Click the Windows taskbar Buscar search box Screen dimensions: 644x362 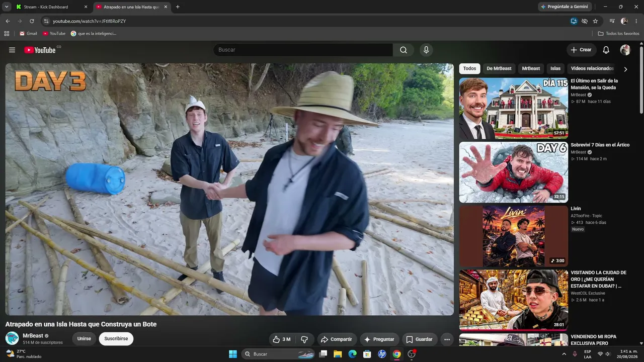278,354
